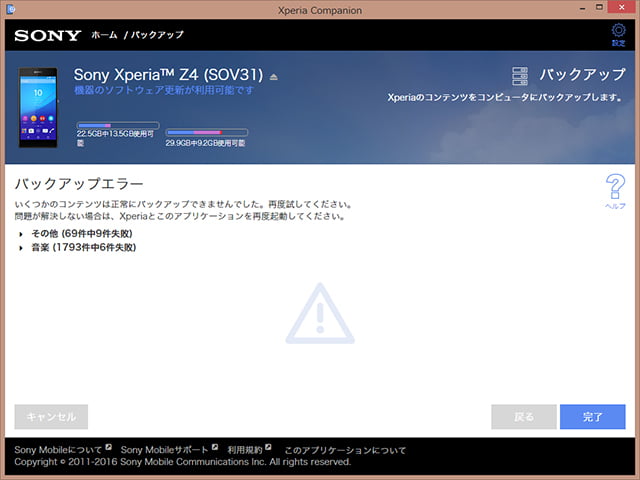Go to ホーム in the breadcrumb

pos(104,36)
